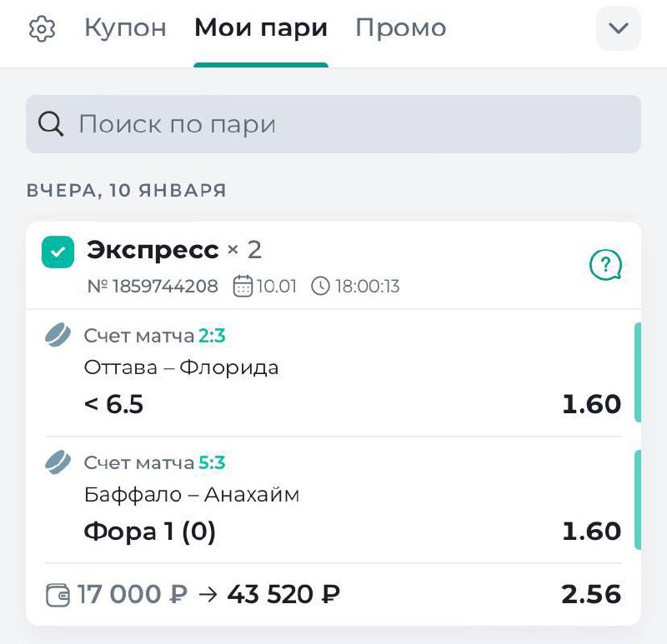Toggle the Экспресс bet checkbox
The image size is (667, 644).
pyautogui.click(x=58, y=252)
